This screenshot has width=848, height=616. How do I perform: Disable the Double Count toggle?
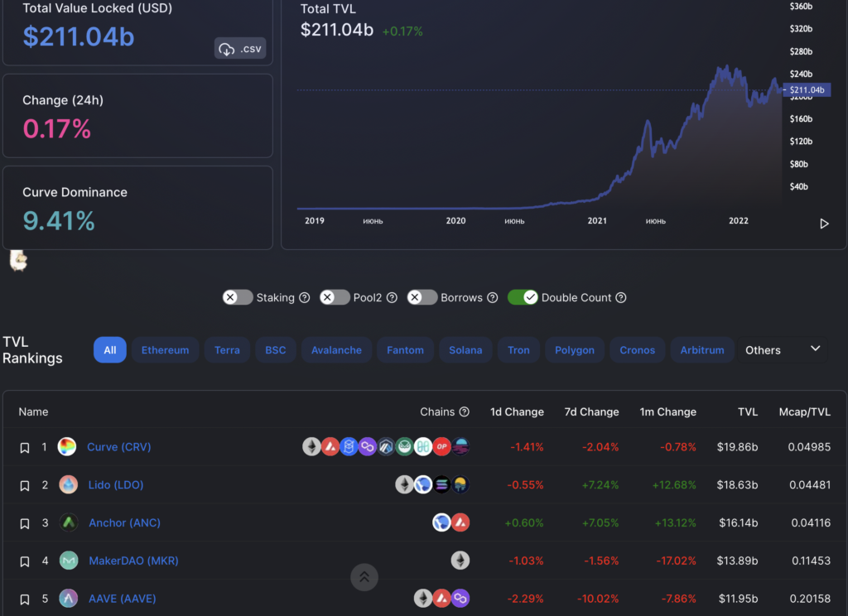tap(523, 296)
